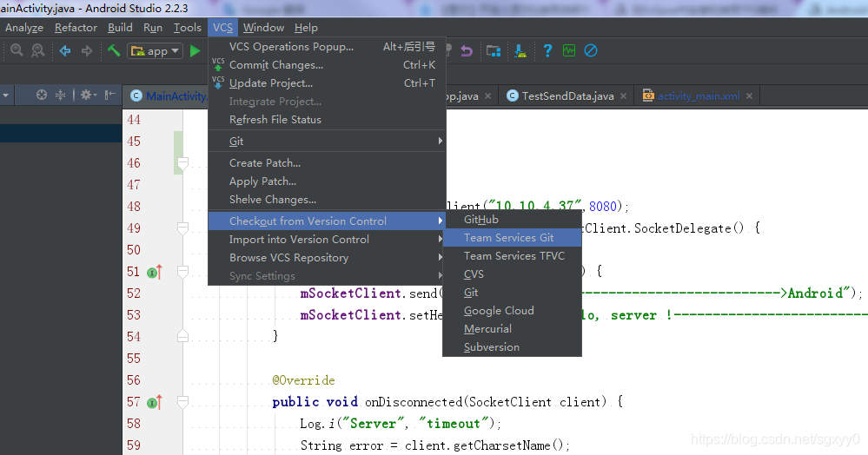Expand Import into Version Control submenu
868x455 pixels.
pos(328,239)
